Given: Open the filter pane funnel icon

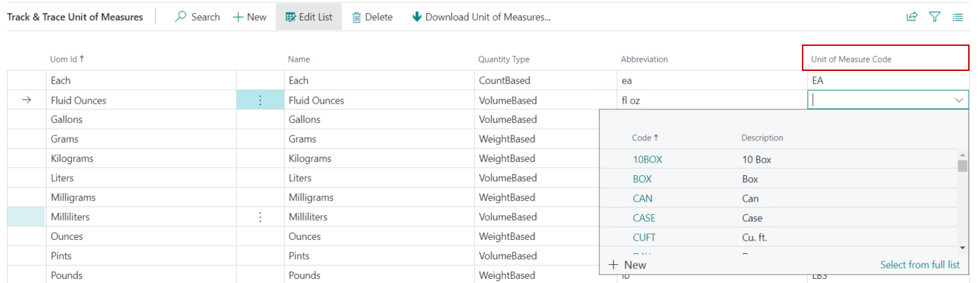Looking at the screenshot, I should point(935,17).
